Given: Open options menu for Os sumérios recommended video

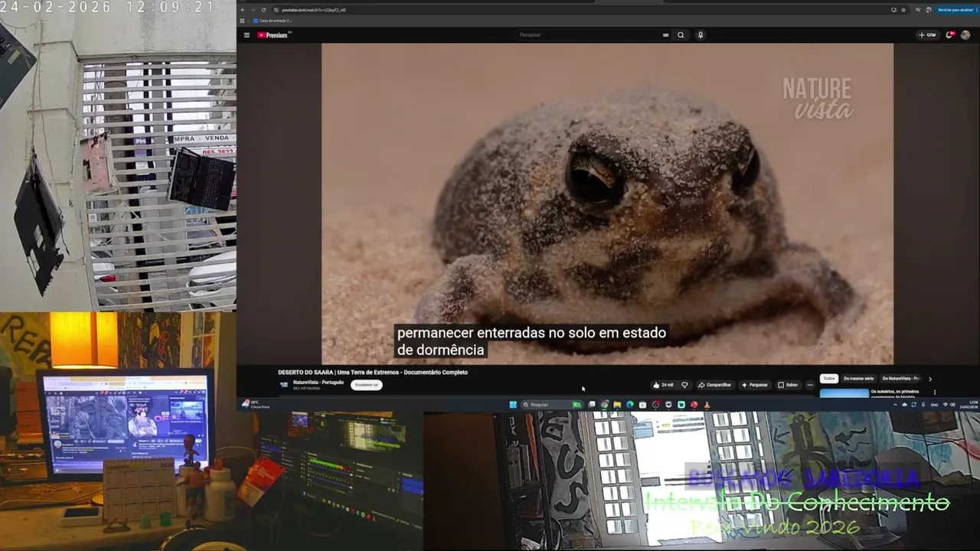Looking at the screenshot, I should 934,393.
